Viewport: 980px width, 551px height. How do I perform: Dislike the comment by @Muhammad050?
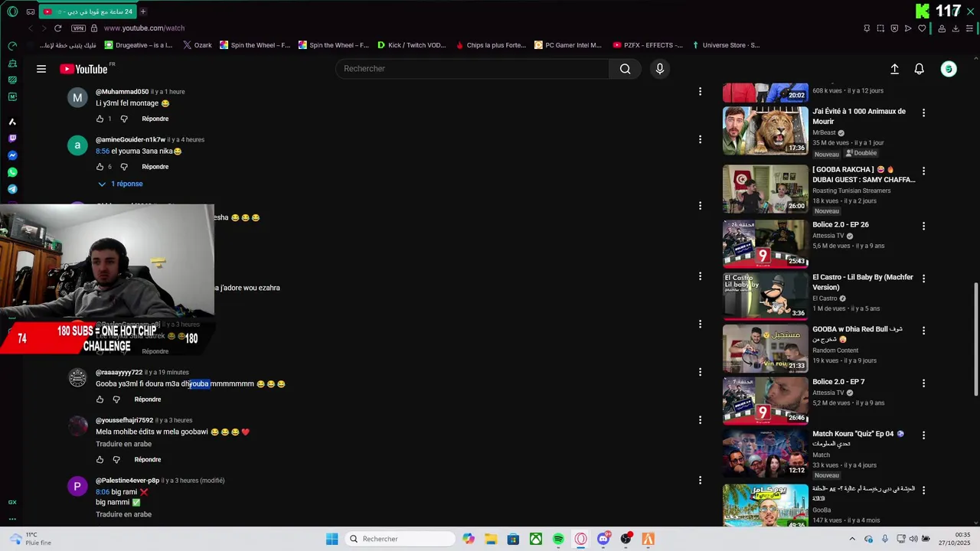click(124, 119)
